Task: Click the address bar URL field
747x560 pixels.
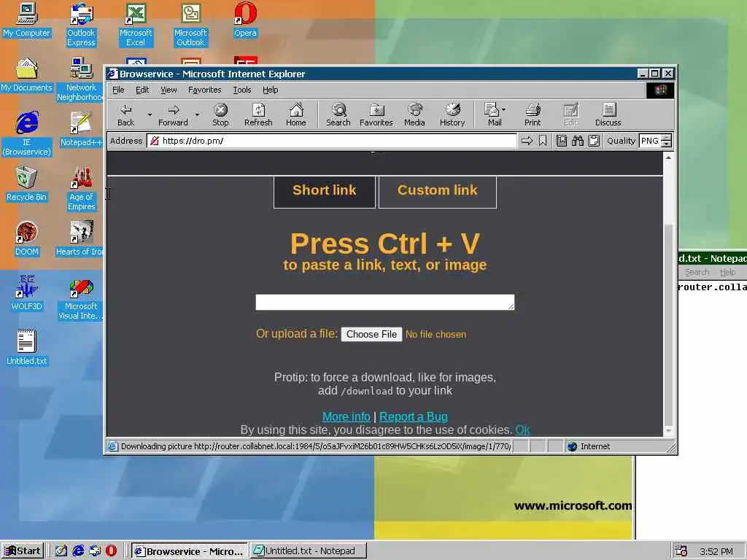Action: (332, 141)
